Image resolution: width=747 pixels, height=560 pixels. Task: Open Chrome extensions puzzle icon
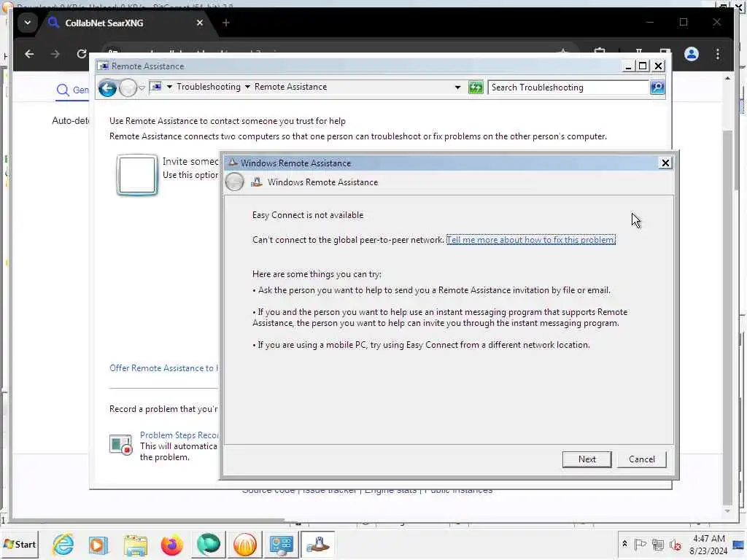click(x=600, y=52)
